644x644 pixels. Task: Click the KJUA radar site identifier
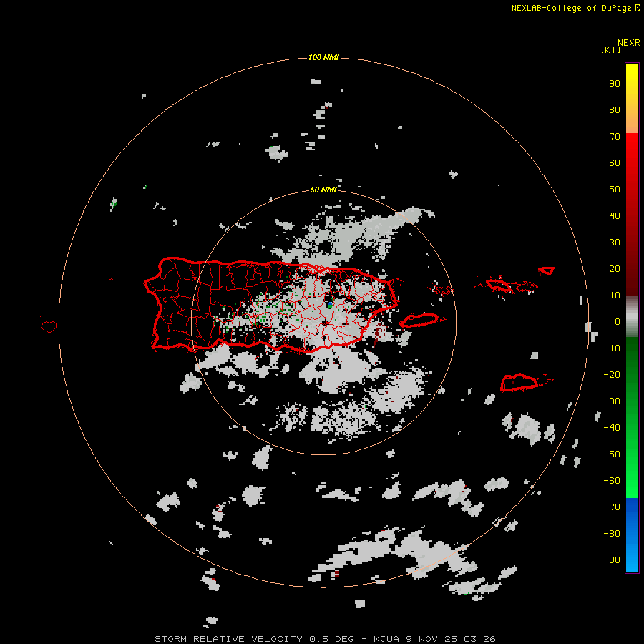click(386, 639)
